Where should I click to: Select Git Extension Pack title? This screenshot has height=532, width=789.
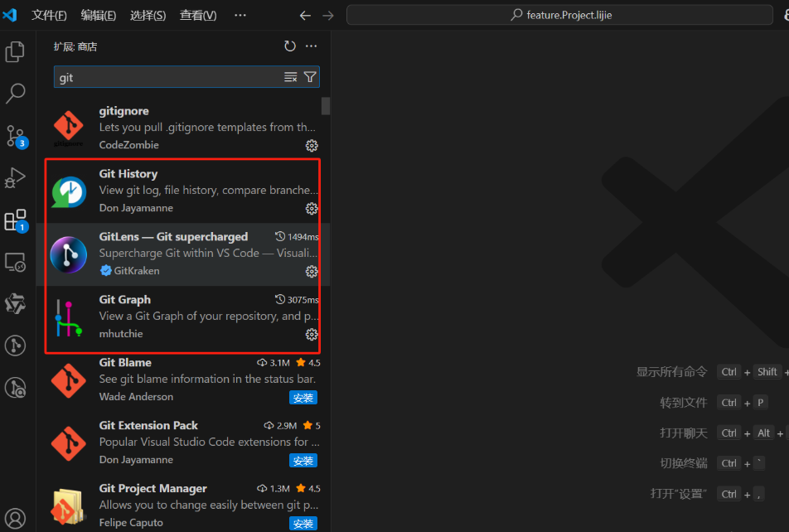point(148,425)
